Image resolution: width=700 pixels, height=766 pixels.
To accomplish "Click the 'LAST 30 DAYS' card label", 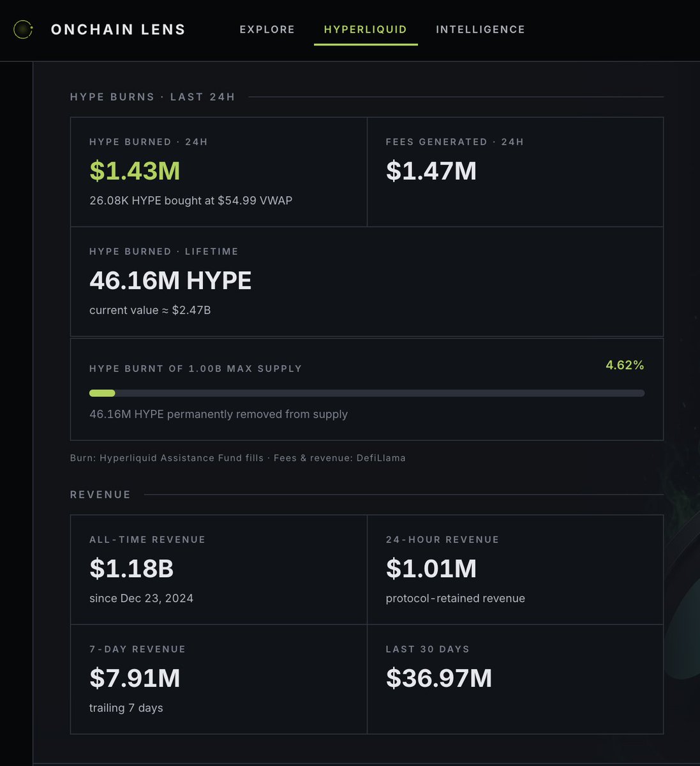I will coord(428,649).
